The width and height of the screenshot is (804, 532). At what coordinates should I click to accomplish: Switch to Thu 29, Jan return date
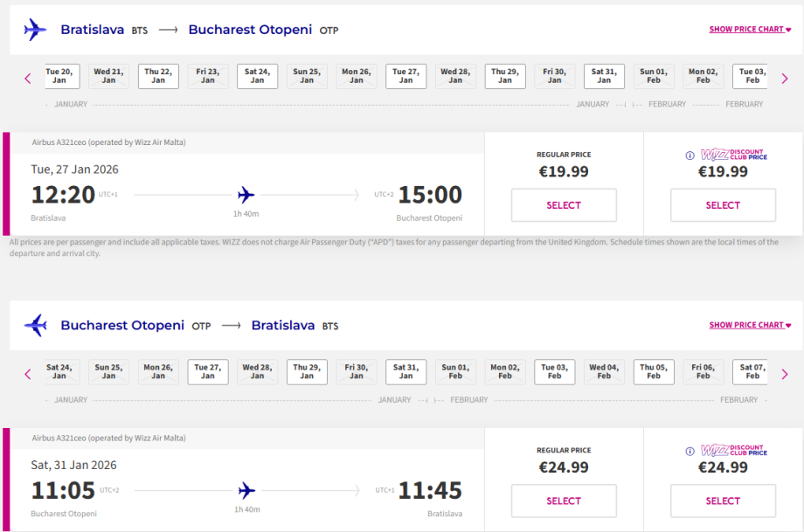click(x=307, y=372)
